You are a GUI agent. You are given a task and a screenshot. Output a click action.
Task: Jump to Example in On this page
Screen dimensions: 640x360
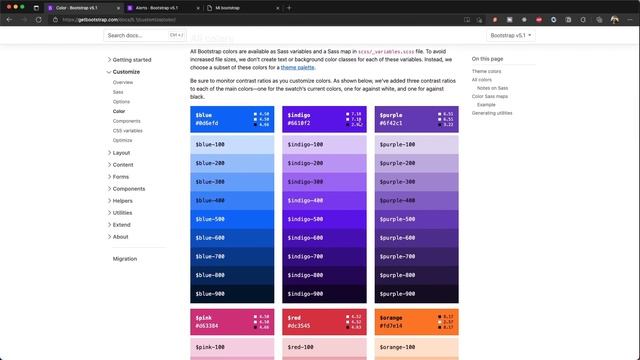pos(486,105)
